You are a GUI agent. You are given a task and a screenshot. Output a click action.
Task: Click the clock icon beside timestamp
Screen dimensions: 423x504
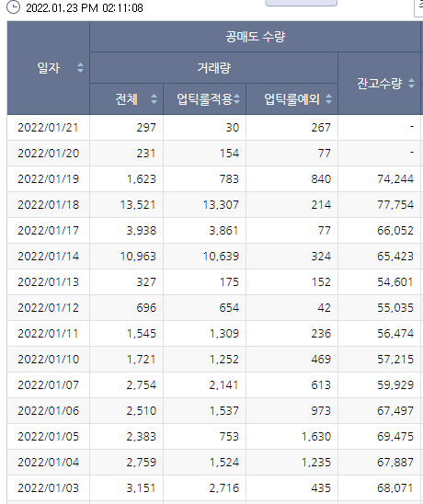pyautogui.click(x=13, y=6)
